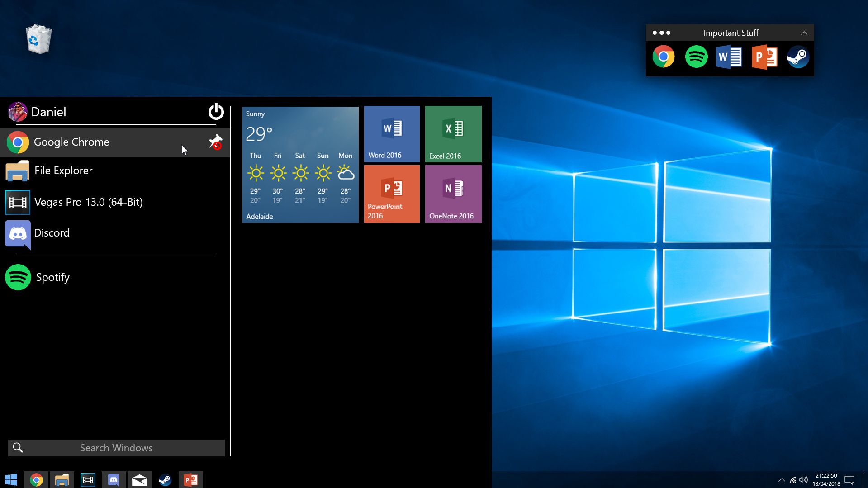
Task: Toggle the Start menu with Windows button
Action: (11, 480)
